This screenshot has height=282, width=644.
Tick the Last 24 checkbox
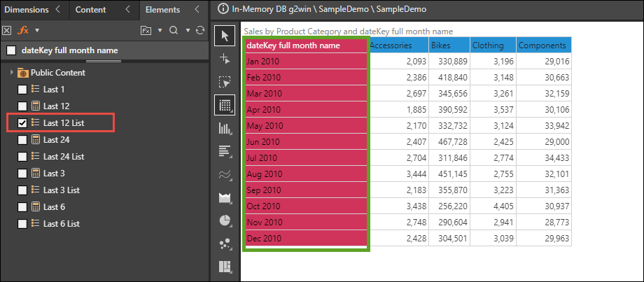tap(22, 140)
